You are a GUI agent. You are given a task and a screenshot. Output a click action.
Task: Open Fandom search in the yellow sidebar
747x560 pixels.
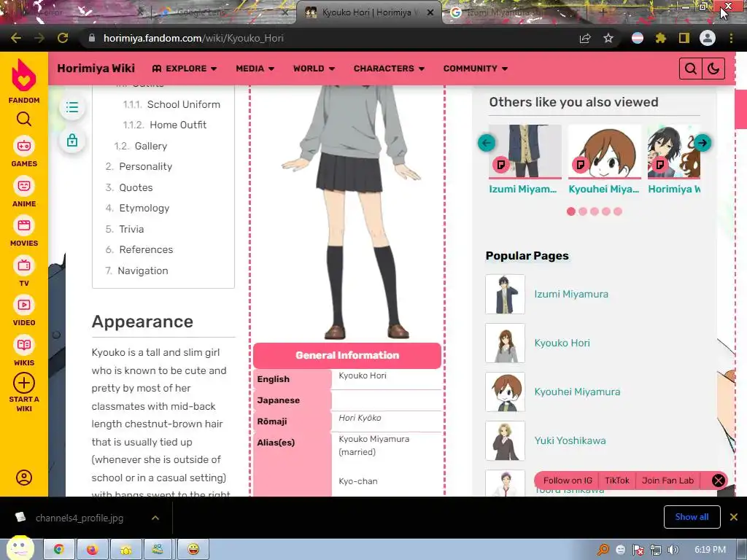[x=24, y=119]
